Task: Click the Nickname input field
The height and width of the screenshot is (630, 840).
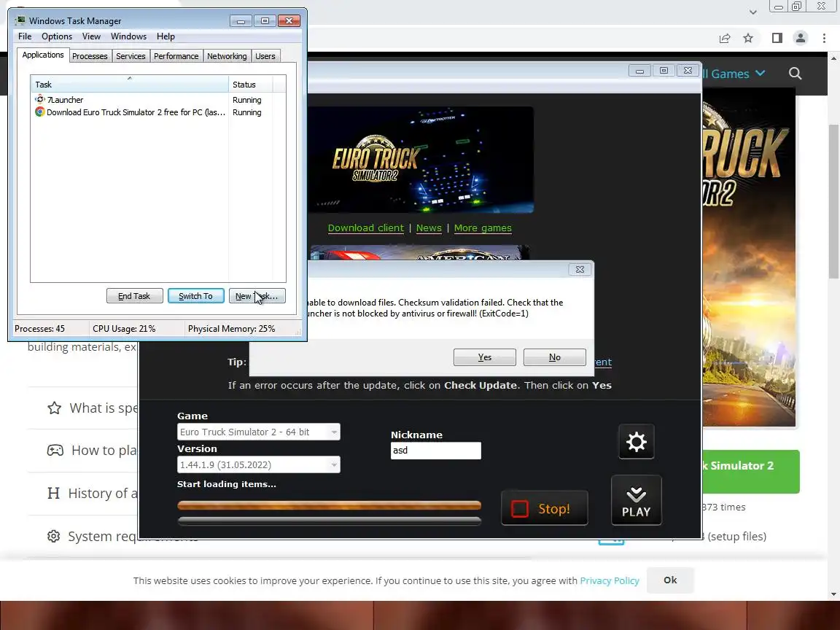Action: [435, 451]
